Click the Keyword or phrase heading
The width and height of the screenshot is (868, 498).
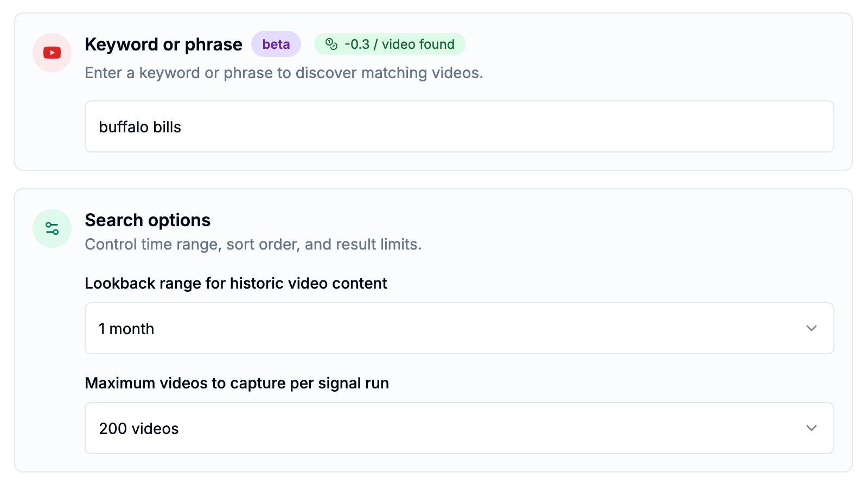coord(164,44)
